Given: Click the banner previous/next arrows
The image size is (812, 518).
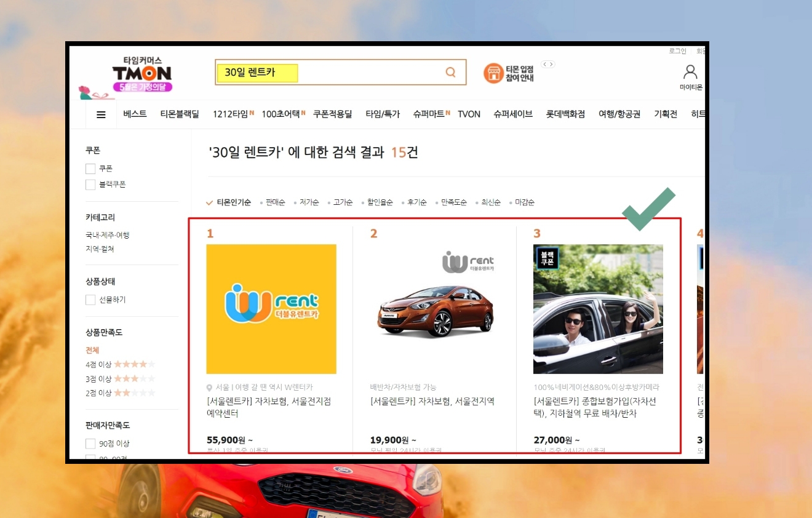Looking at the screenshot, I should [548, 64].
